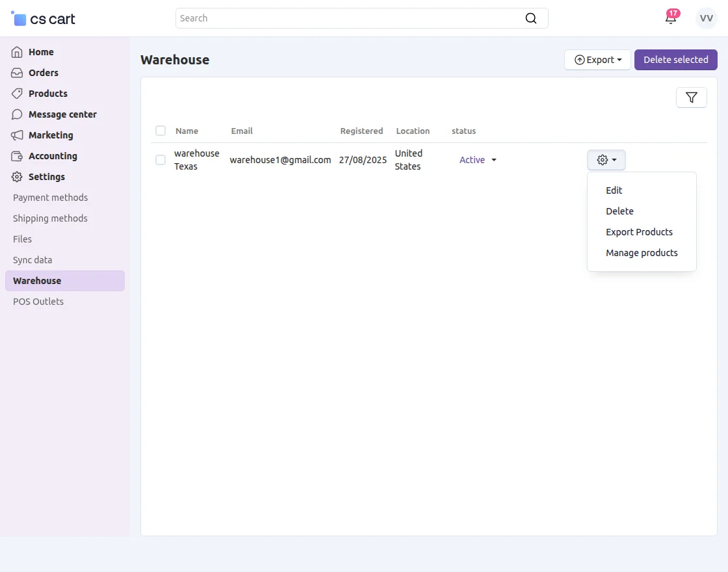Expand the Export dropdown button
Viewport: 728px width, 572px height.
point(597,60)
